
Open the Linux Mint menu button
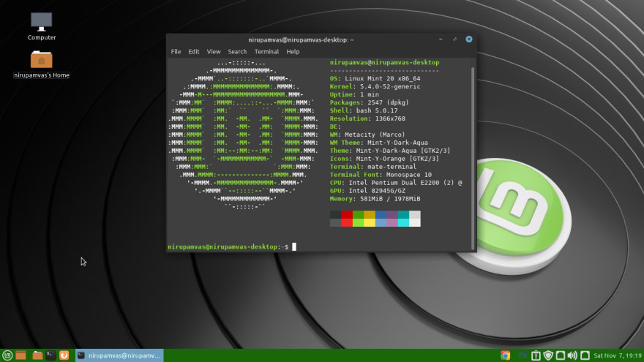point(7,355)
